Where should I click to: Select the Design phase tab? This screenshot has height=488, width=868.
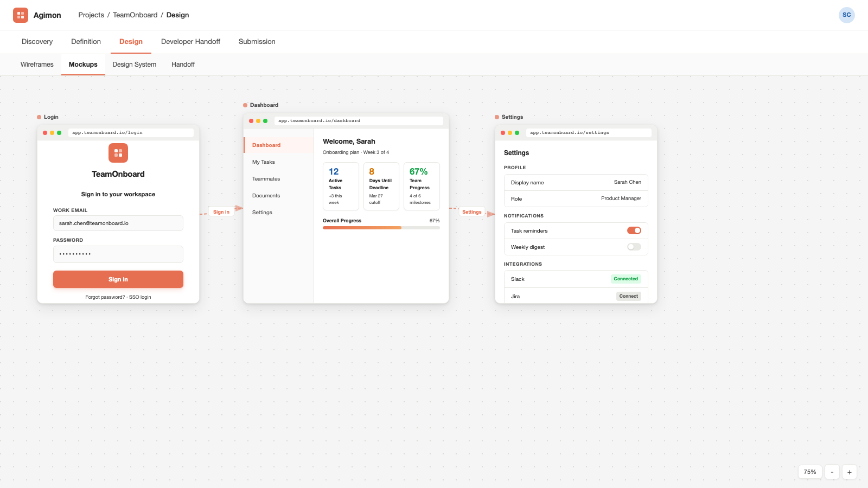point(131,42)
